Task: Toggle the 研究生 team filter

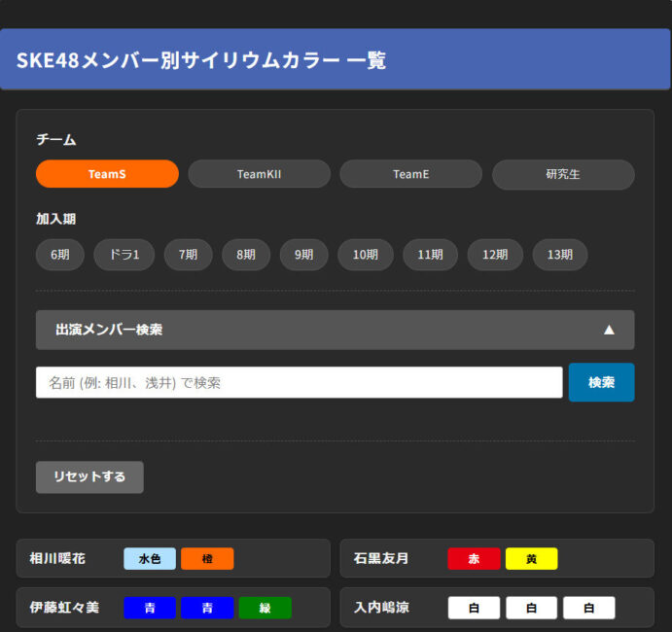Action: (563, 174)
